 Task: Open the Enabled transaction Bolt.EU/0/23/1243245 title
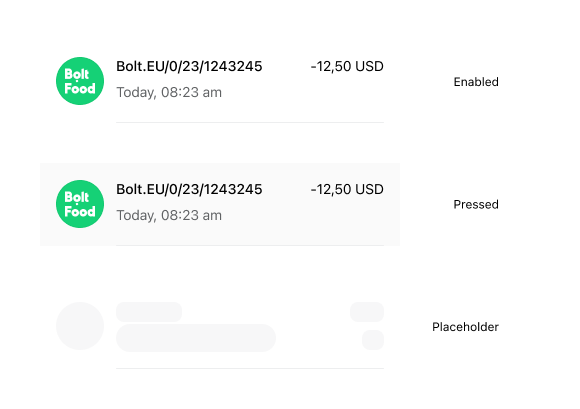click(x=189, y=67)
